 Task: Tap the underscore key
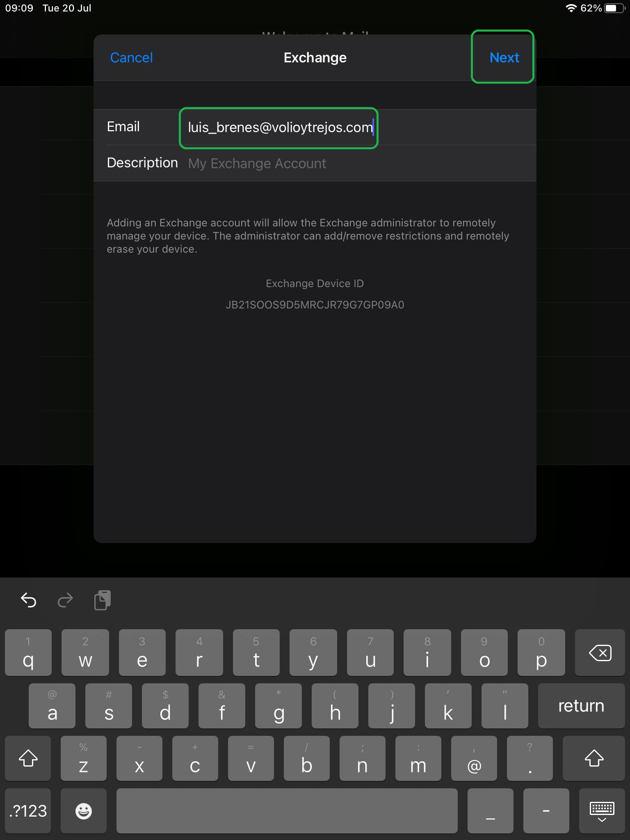tap(491, 810)
